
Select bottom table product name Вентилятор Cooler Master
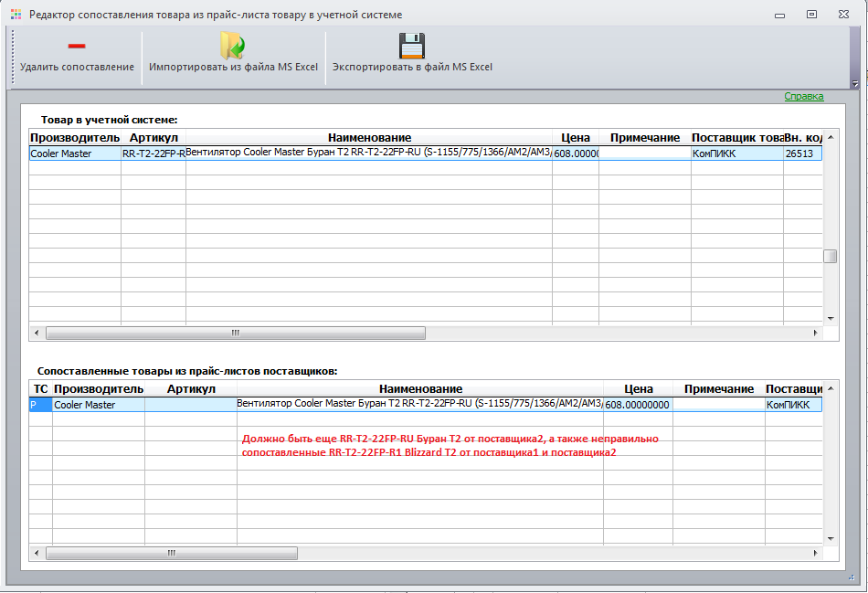pos(420,405)
